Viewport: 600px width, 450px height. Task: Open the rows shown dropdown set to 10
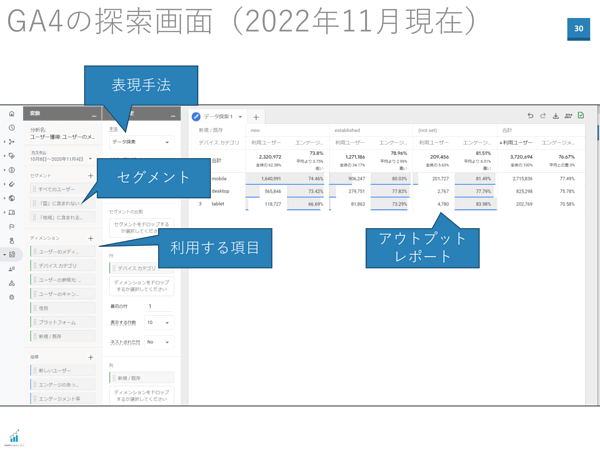(159, 323)
